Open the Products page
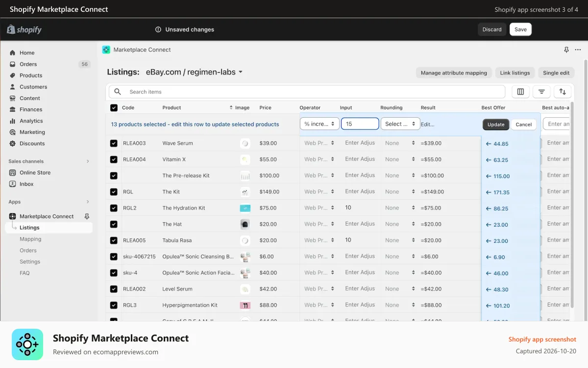 tap(31, 76)
